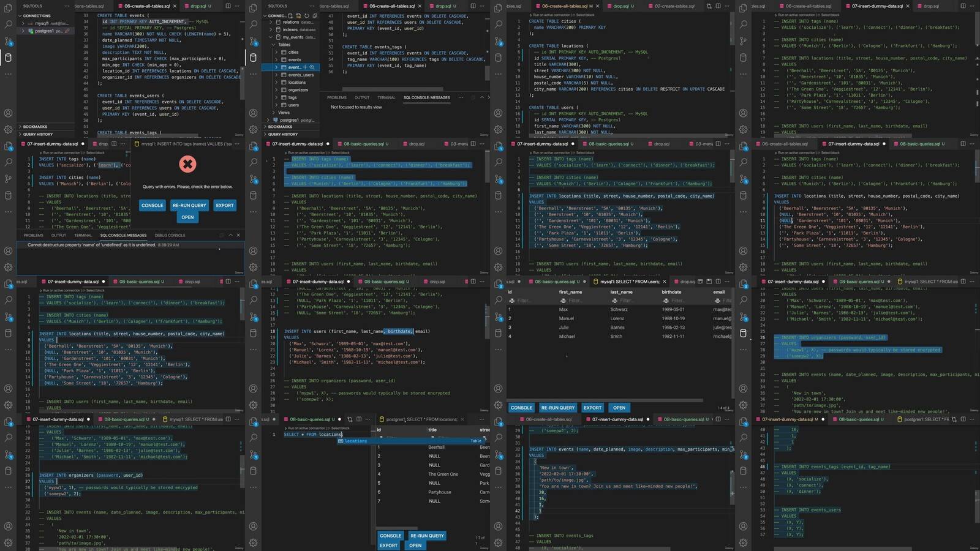The width and height of the screenshot is (980, 551).
Task: Click the red error X icon
Action: [187, 163]
